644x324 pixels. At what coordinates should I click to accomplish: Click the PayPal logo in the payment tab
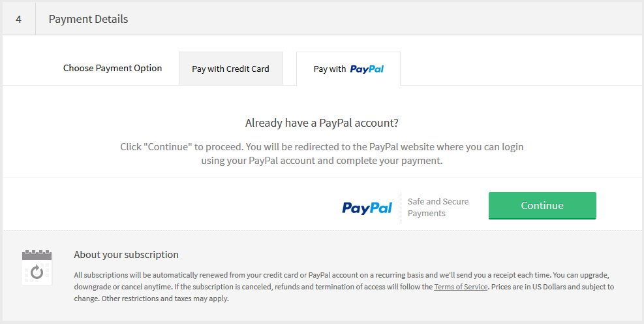367,69
